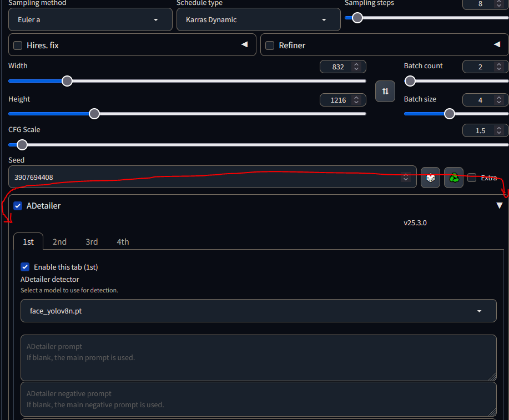The width and height of the screenshot is (509, 420).
Task: Tick the Extra seed checkbox
Action: pyautogui.click(x=472, y=178)
